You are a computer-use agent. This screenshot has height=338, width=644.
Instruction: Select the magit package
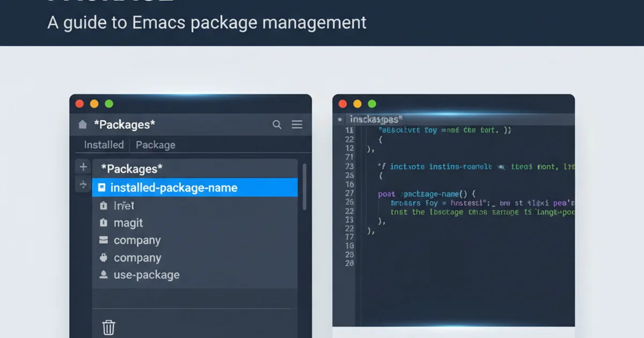(128, 223)
